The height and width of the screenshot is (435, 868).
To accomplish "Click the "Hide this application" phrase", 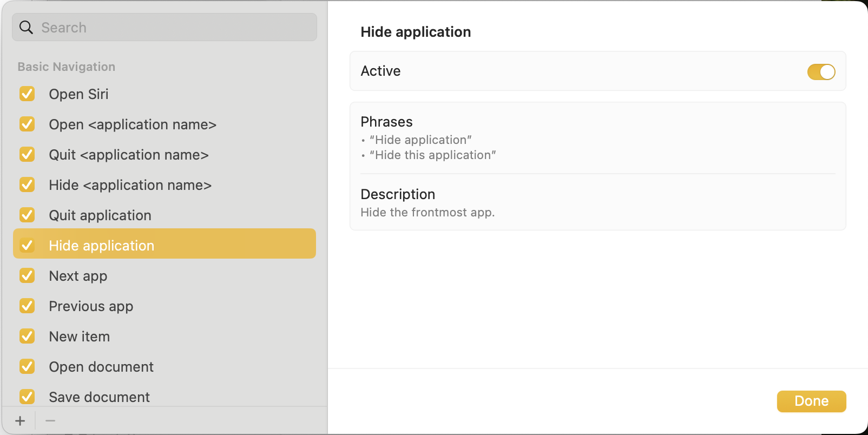I will click(432, 155).
